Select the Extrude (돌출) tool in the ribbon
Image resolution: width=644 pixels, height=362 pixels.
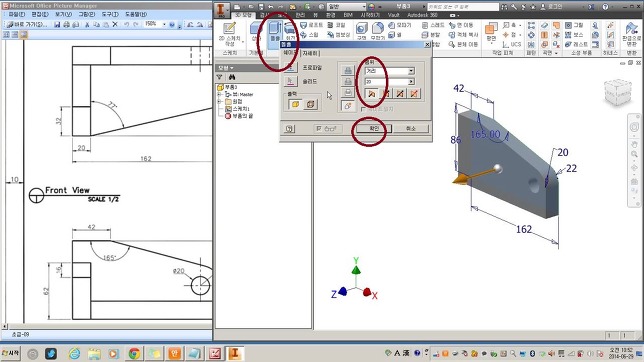click(274, 32)
